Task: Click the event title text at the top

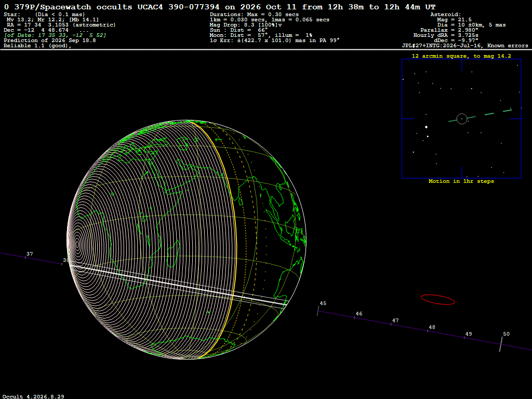Action: [x=220, y=7]
